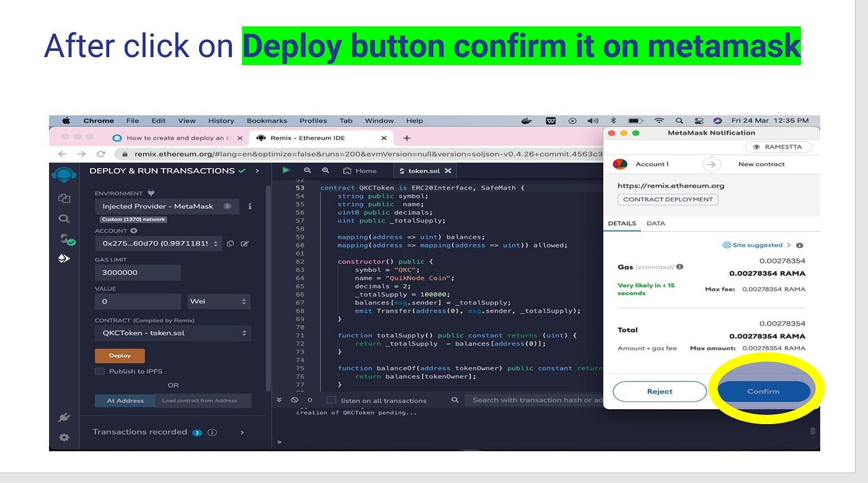Click the environment plug icon
The width and height of the screenshot is (868, 483).
tap(151, 193)
